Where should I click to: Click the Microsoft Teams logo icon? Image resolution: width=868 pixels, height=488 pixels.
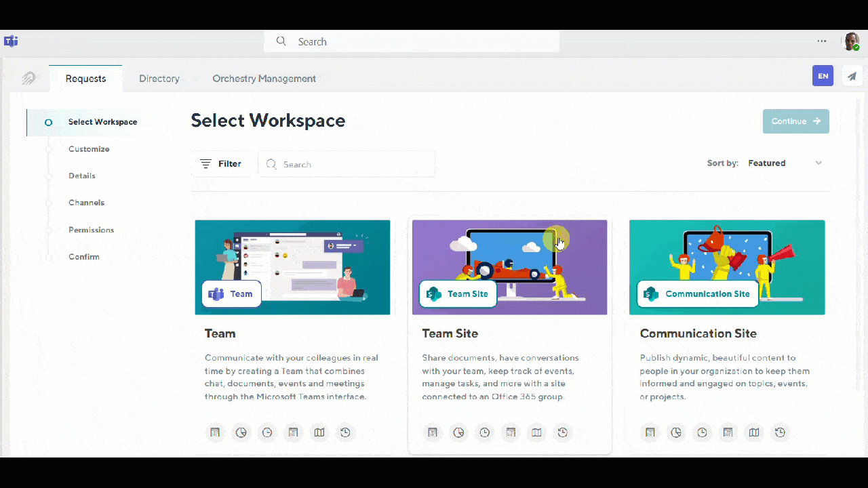(x=11, y=41)
